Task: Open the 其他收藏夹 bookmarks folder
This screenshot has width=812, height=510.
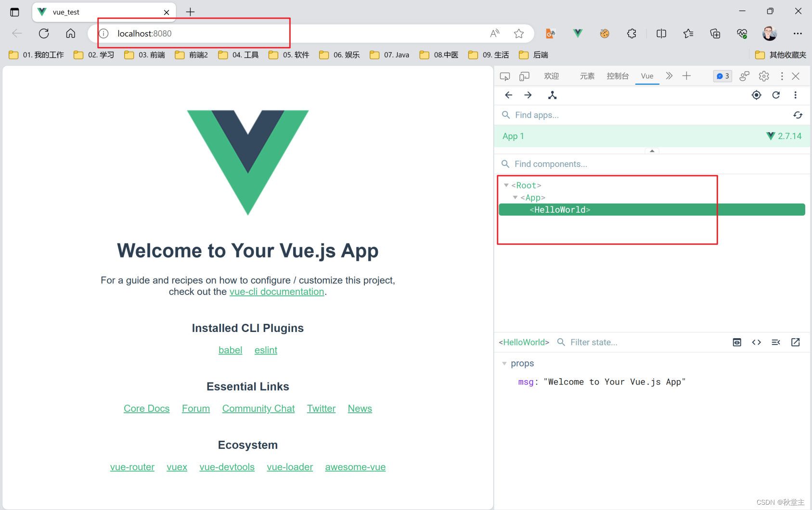Action: click(781, 55)
